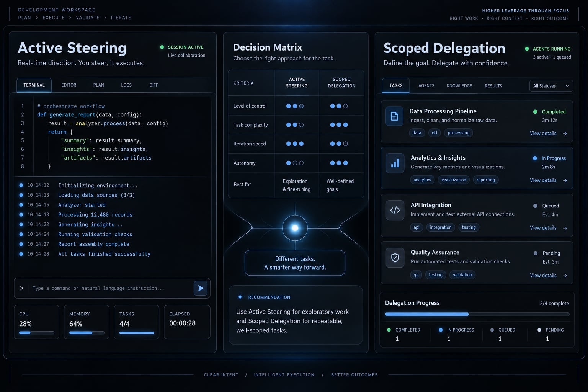Screen dimensions: 588x392
Task: Click the Task complexity dots under Scoped Delegation
Action: [339, 125]
